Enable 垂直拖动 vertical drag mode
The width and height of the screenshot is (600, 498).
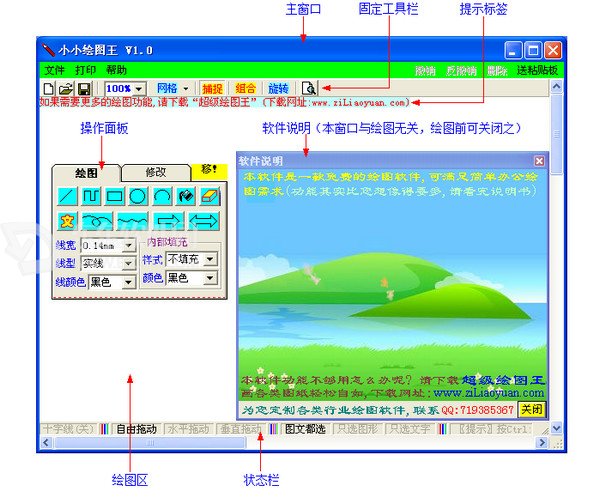point(241,429)
